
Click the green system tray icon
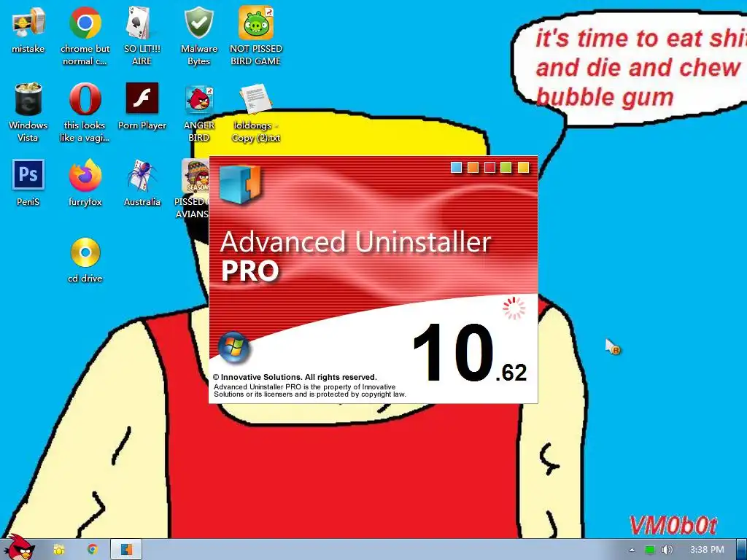click(x=650, y=550)
